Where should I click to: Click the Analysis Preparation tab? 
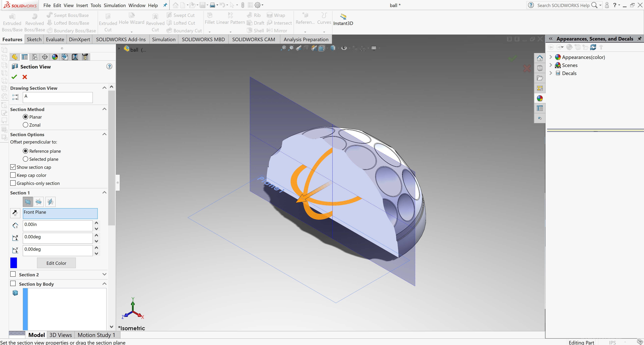306,40
